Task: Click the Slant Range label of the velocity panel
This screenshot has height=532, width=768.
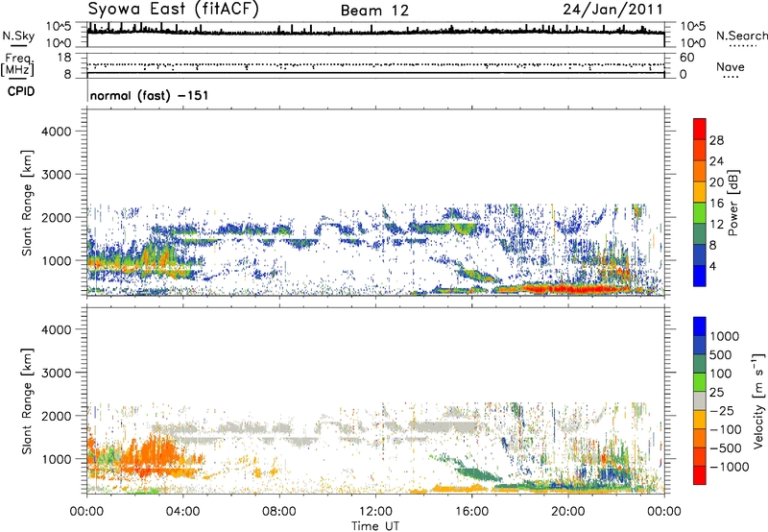Action: coord(27,401)
